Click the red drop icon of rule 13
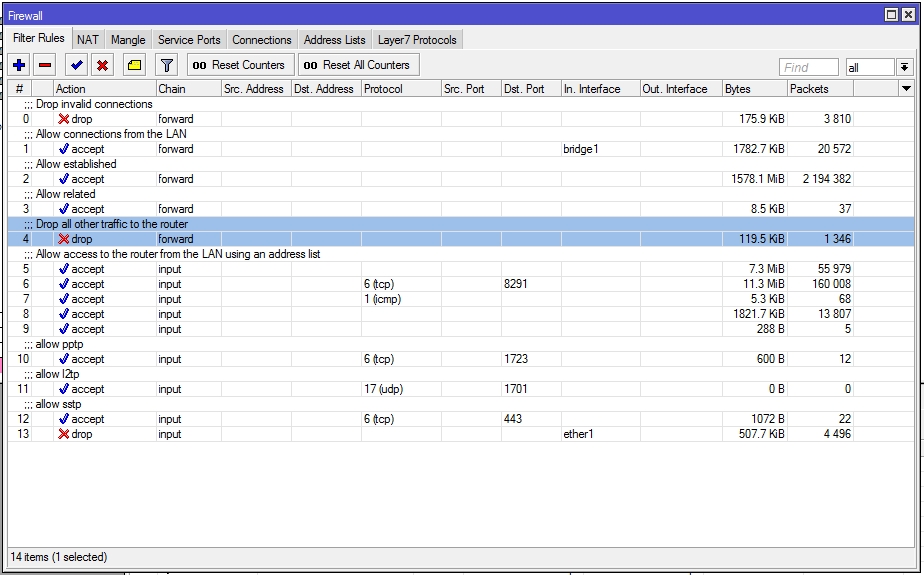 [64, 434]
